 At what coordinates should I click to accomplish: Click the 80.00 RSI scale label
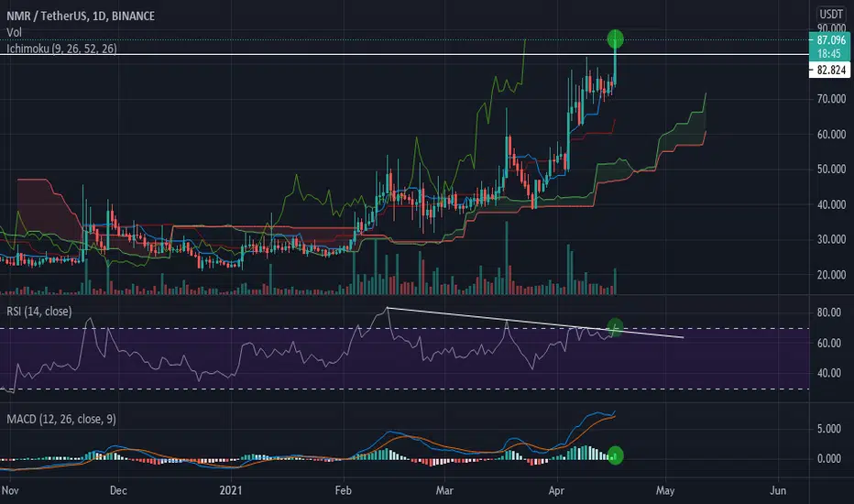pyautogui.click(x=829, y=312)
